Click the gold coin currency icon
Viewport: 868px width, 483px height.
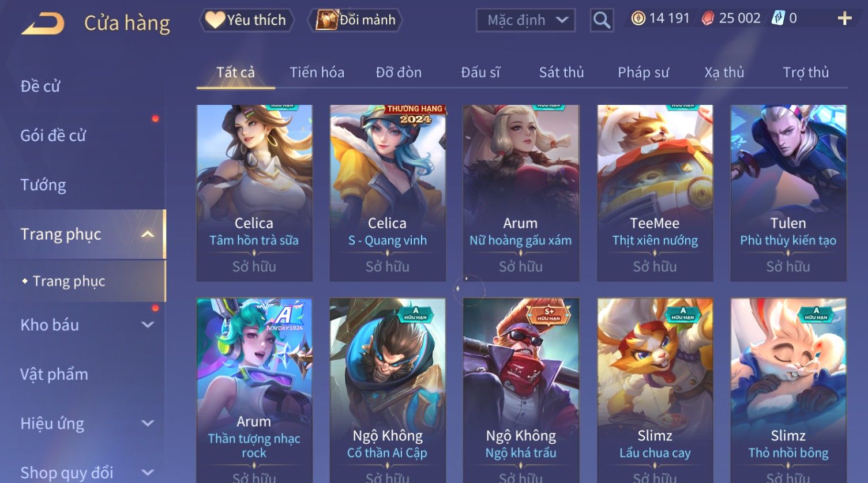638,18
